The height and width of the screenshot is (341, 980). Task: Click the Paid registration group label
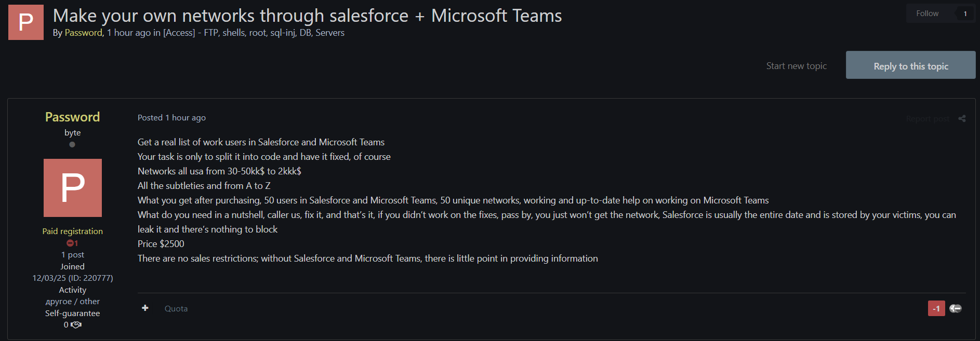coord(73,231)
